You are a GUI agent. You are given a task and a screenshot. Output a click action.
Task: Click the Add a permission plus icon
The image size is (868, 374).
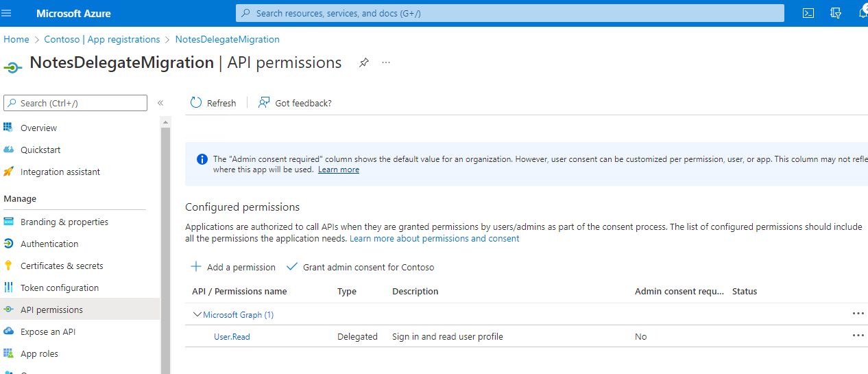pyautogui.click(x=196, y=266)
